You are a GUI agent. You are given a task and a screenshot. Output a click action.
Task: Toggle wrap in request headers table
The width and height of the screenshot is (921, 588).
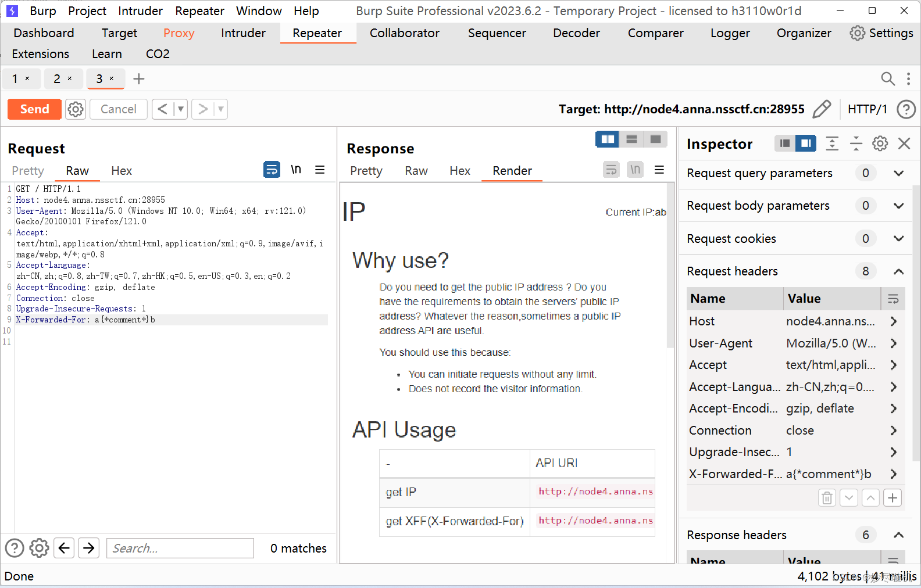click(x=893, y=299)
